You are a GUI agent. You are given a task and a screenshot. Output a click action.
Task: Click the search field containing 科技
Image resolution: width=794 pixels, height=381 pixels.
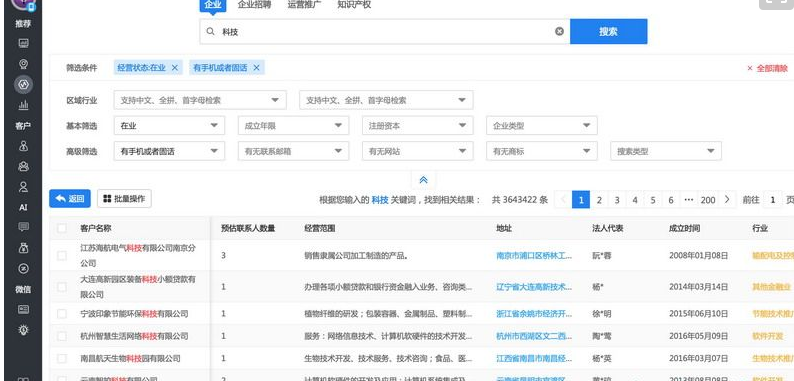coord(385,31)
